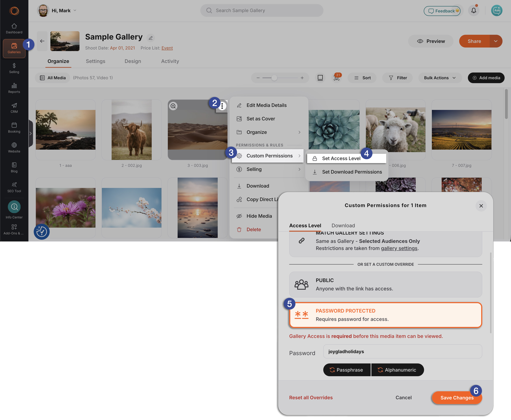511x420 pixels.
Task: Open Galleries in the sidebar
Action: point(14,48)
